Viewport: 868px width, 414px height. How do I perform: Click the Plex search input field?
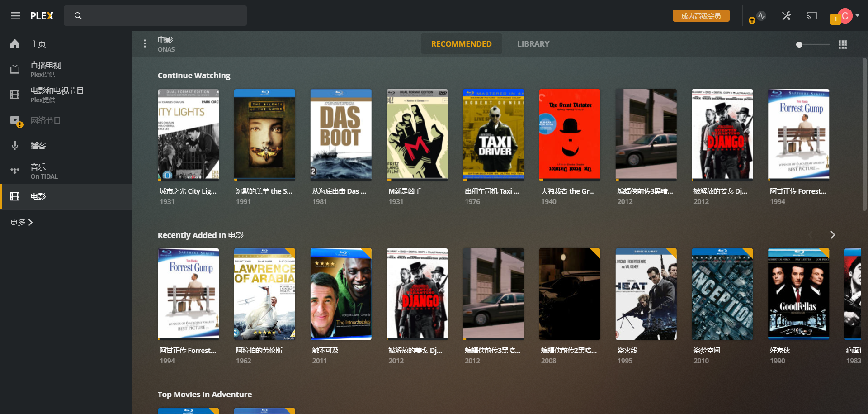click(155, 16)
